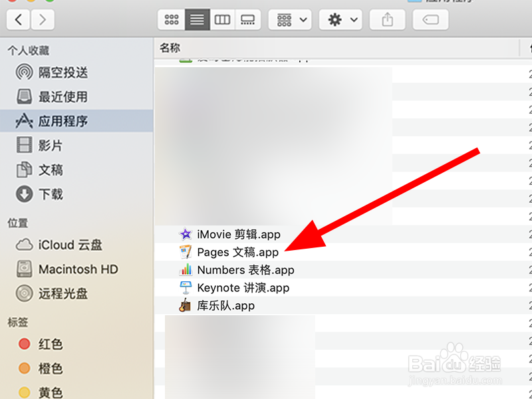Image resolution: width=532 pixels, height=399 pixels.
Task: Click the 标签 sidebar section header
Action: coord(18,323)
